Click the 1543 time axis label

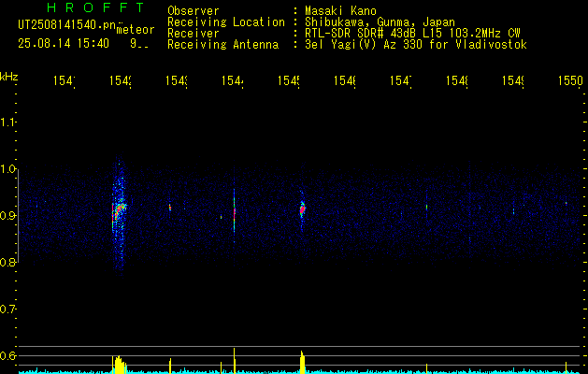[177, 80]
